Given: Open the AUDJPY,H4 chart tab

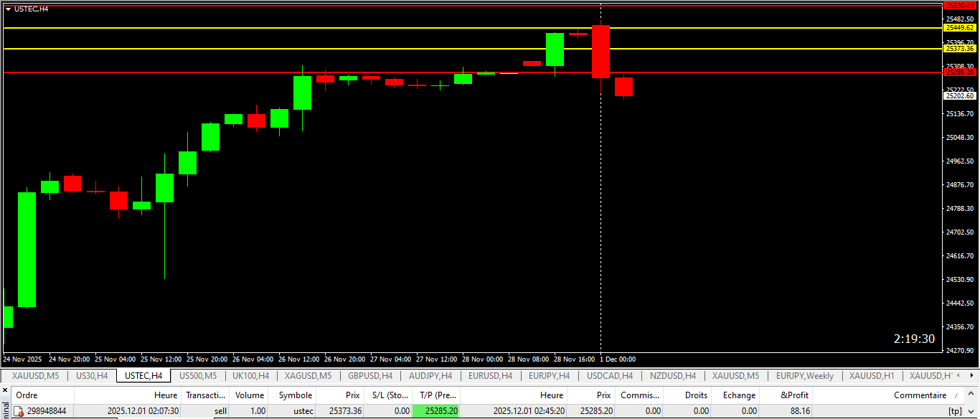Looking at the screenshot, I should (x=430, y=375).
